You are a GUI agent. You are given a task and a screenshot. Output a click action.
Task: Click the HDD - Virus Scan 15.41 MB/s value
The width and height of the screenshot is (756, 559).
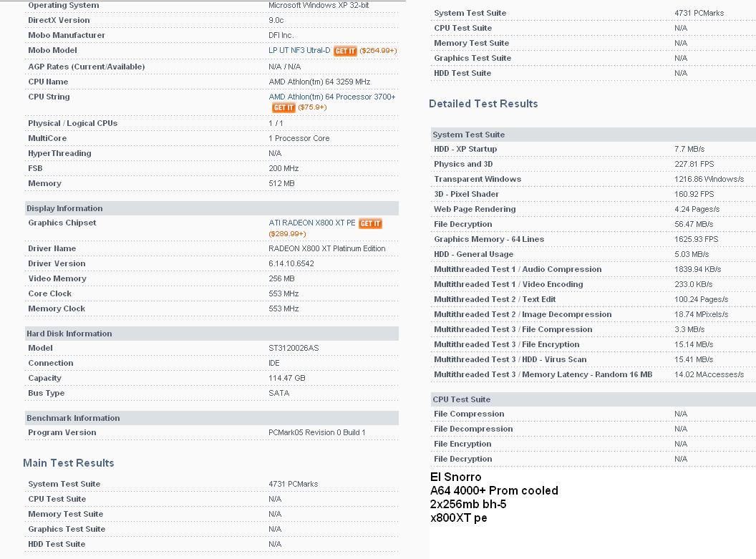[x=694, y=359]
